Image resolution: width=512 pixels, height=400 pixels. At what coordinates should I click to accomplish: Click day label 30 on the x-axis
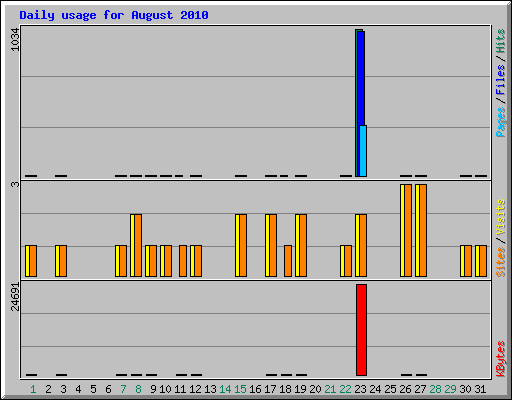coord(465,389)
